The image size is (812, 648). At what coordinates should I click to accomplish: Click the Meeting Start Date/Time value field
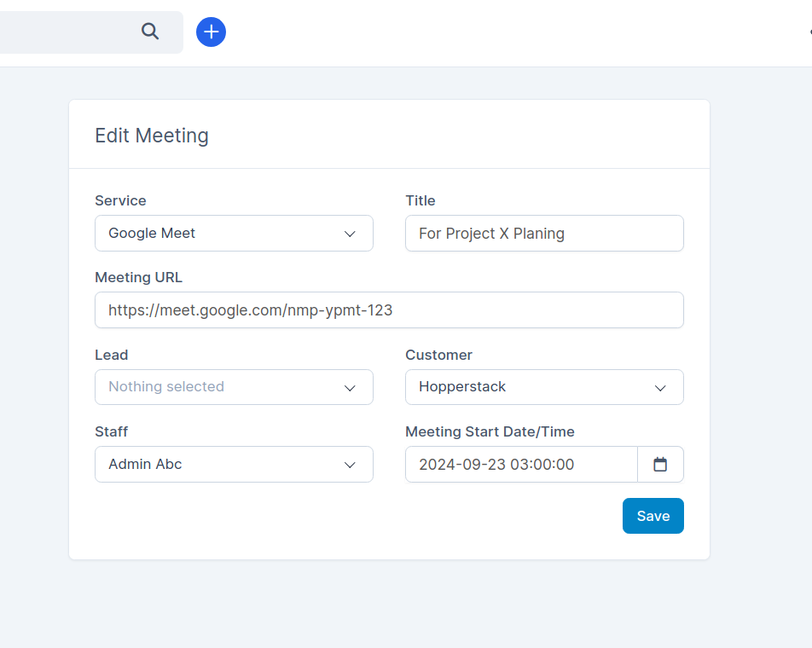[520, 464]
